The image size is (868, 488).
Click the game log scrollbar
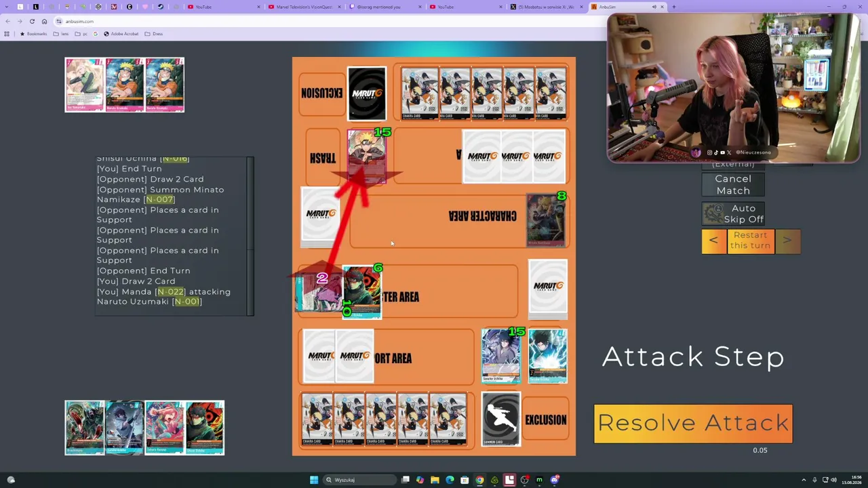tap(250, 236)
